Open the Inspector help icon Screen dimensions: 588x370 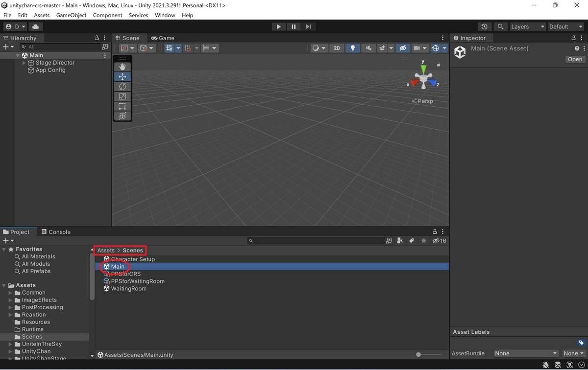click(577, 48)
